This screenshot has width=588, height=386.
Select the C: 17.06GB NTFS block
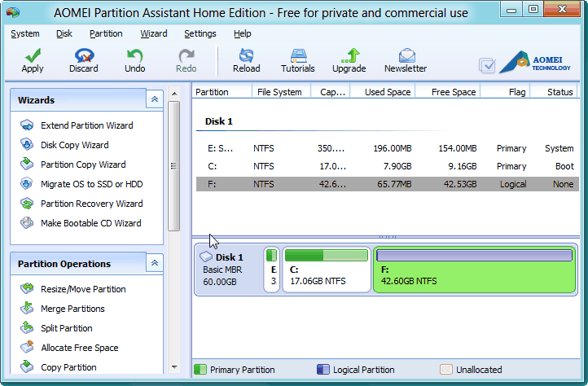[x=327, y=270]
